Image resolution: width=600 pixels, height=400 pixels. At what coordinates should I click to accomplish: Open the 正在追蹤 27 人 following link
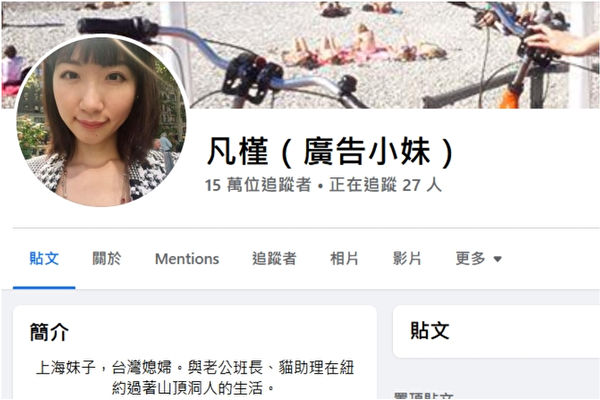[386, 185]
